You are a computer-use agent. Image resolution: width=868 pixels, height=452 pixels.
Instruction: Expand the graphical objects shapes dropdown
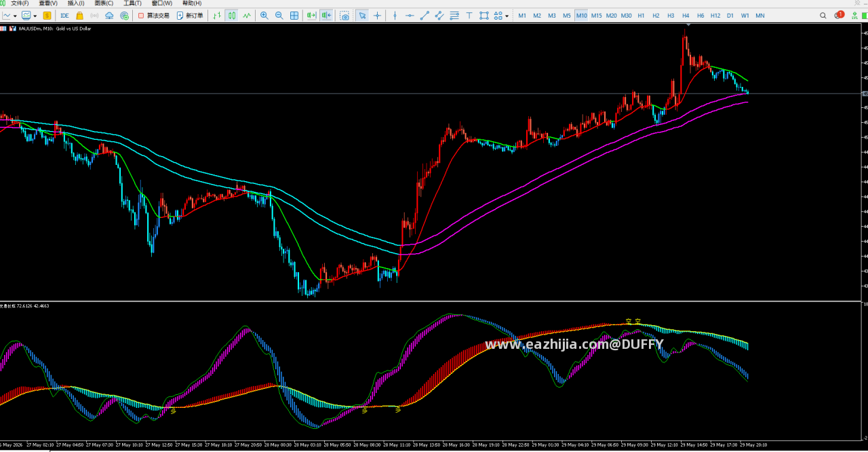[507, 16]
